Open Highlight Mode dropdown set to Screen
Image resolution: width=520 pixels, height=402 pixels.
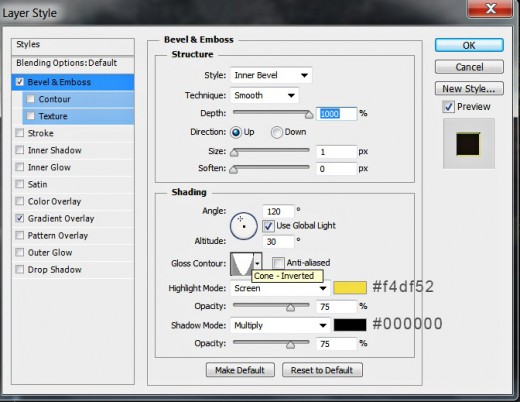coord(280,288)
